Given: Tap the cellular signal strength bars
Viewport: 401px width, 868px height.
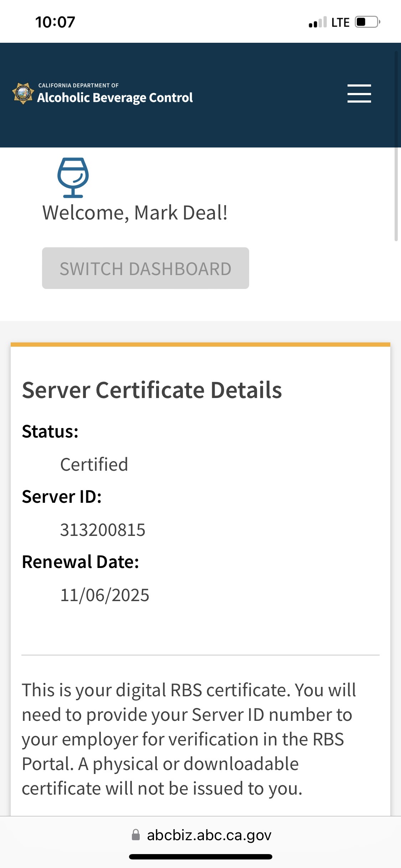Looking at the screenshot, I should click(x=318, y=22).
